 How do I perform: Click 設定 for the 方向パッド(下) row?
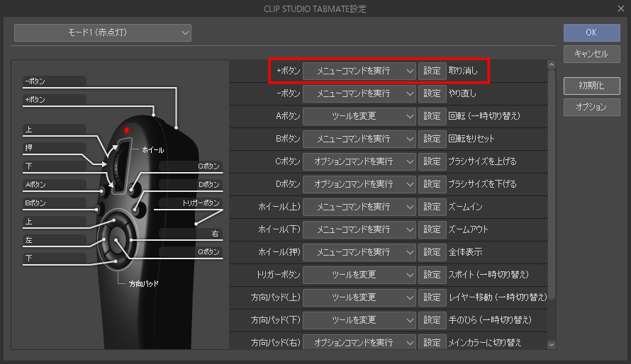click(x=432, y=320)
